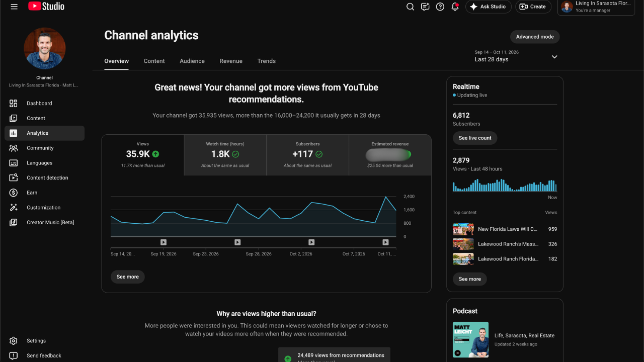Open Content detection in the sidebar
644x362 pixels.
(x=44, y=177)
